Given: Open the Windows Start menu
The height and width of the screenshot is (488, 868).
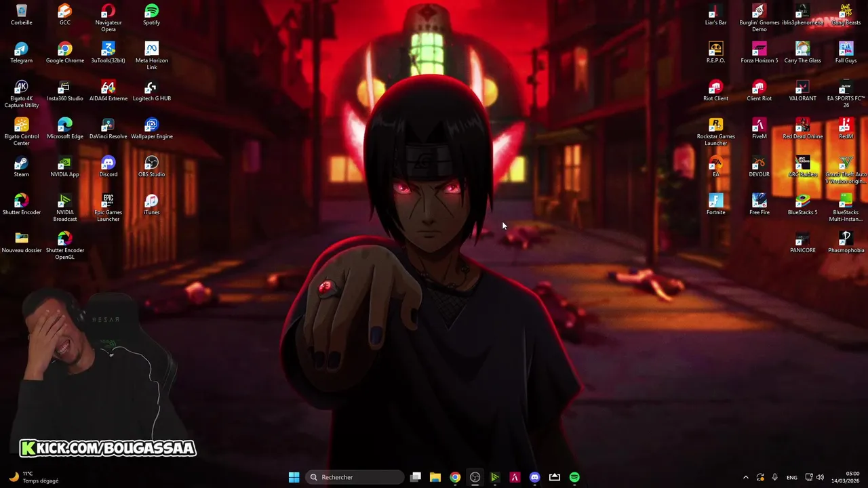Looking at the screenshot, I should pyautogui.click(x=294, y=477).
